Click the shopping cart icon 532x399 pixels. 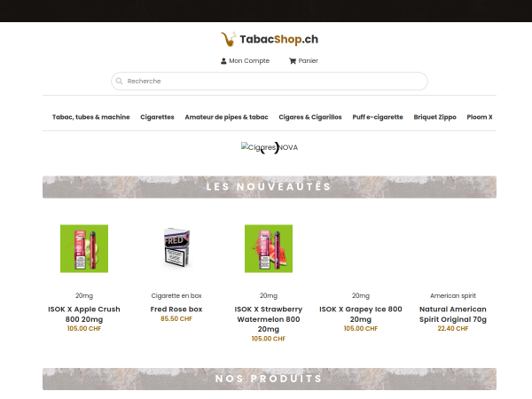point(292,61)
